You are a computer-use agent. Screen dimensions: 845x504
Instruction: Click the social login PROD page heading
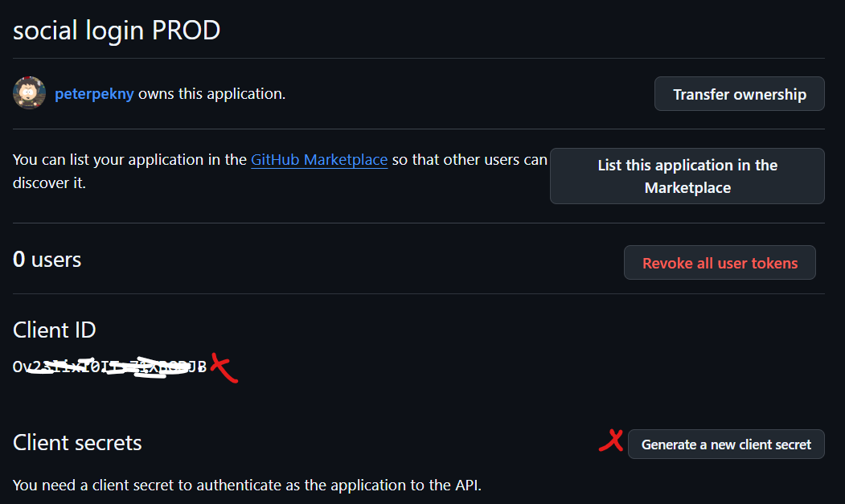(x=117, y=31)
